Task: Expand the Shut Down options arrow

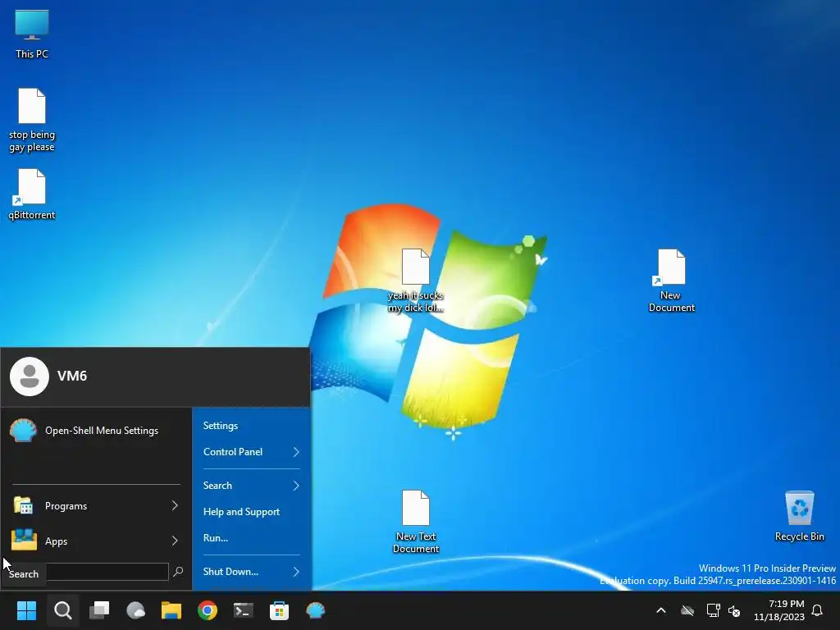Action: point(295,572)
